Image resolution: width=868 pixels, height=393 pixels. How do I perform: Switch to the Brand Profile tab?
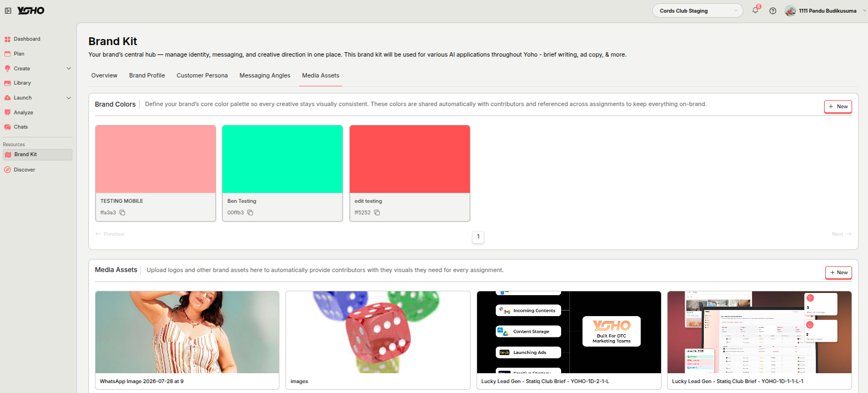pyautogui.click(x=147, y=76)
